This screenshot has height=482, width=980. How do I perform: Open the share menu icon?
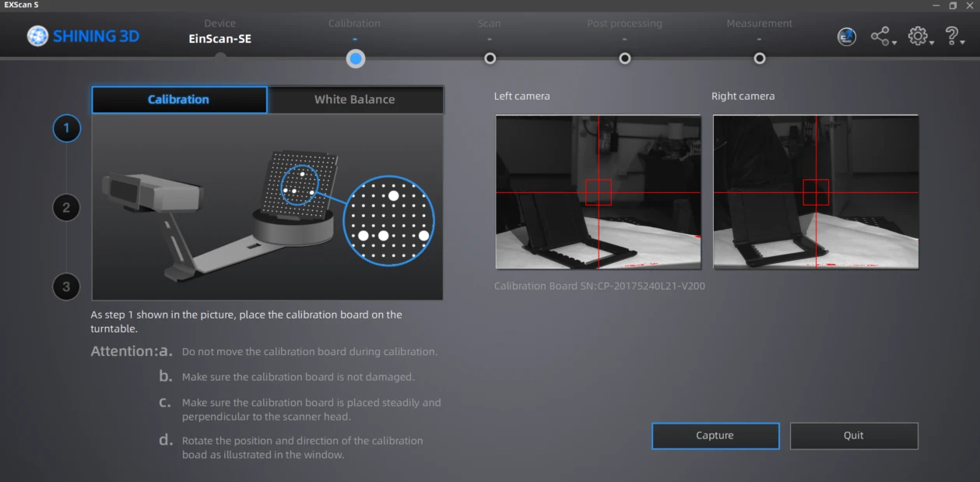[883, 37]
